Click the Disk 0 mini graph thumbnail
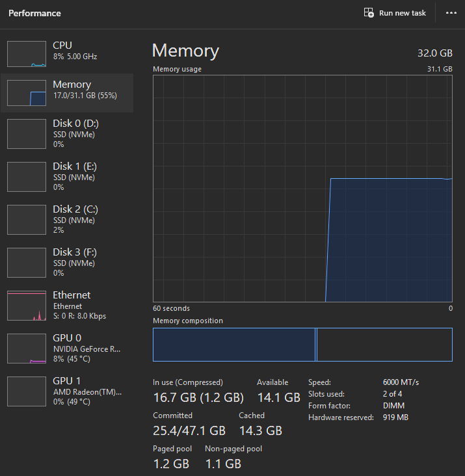 point(27,134)
